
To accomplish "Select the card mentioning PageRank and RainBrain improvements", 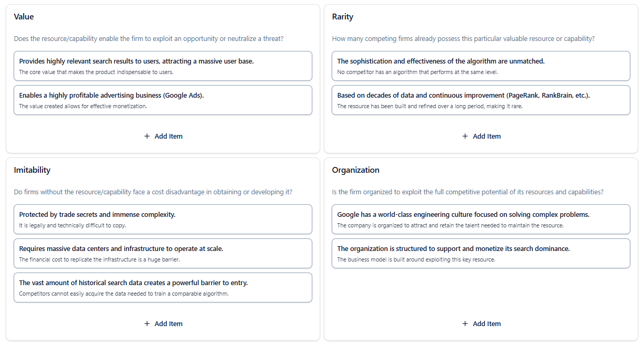I will tap(481, 100).
